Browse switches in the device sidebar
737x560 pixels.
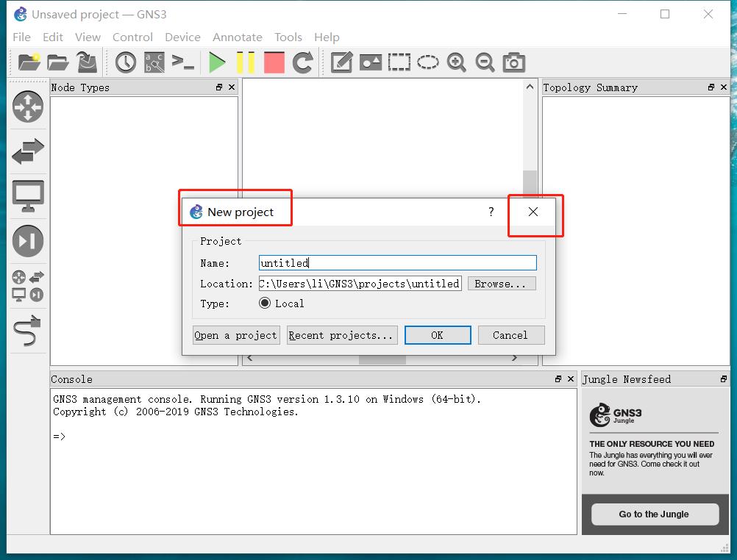[x=28, y=151]
